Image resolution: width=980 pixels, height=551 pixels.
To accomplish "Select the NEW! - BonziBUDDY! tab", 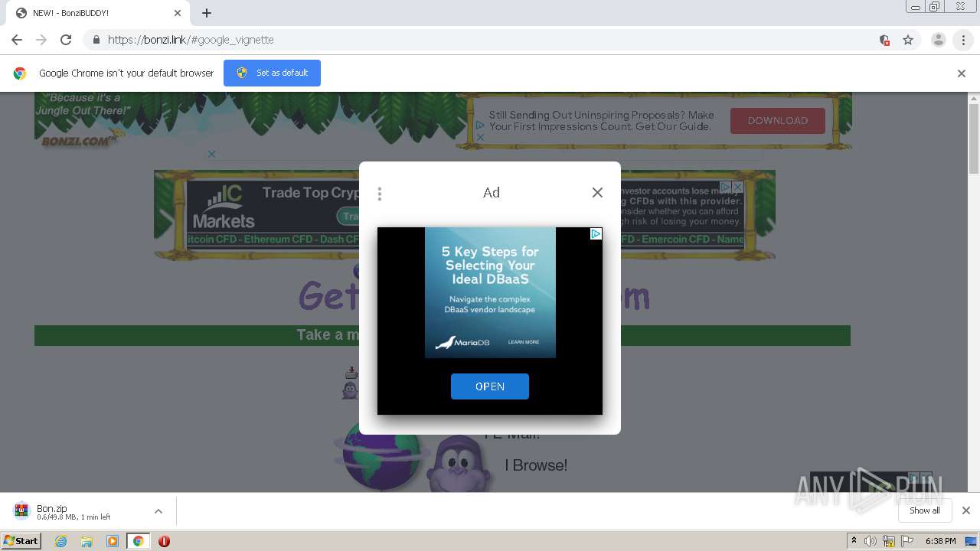I will click(x=97, y=13).
